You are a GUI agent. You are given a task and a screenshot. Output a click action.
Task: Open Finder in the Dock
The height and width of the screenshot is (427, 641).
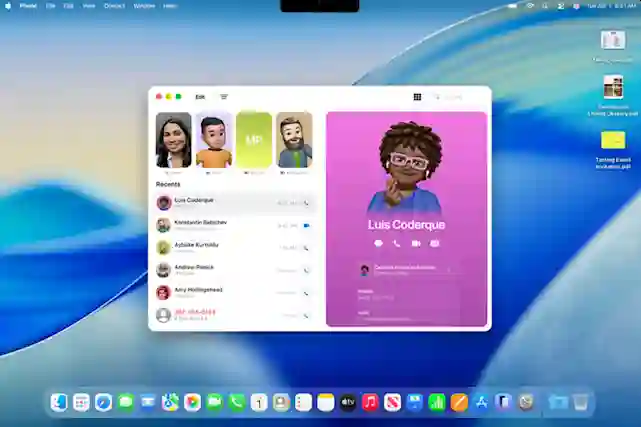[59, 402]
